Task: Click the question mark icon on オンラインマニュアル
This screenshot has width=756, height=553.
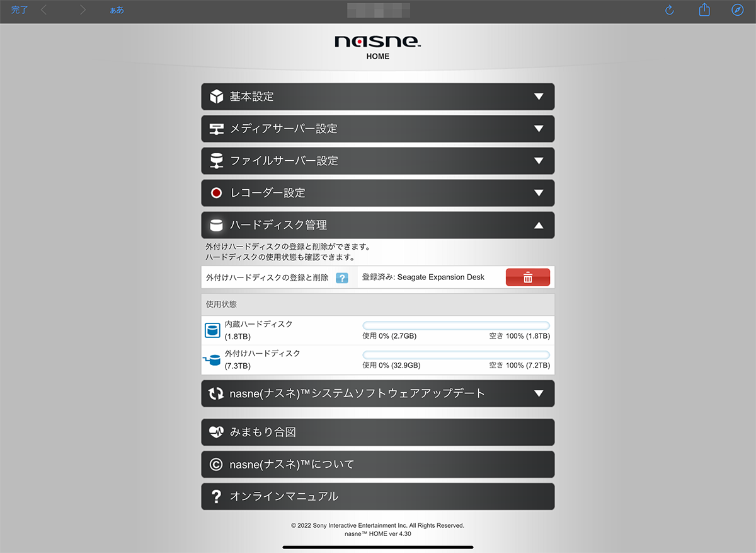Action: point(217,496)
